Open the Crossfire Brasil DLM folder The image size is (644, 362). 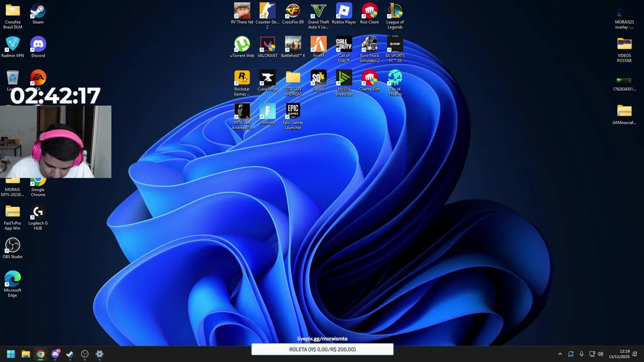tap(13, 16)
